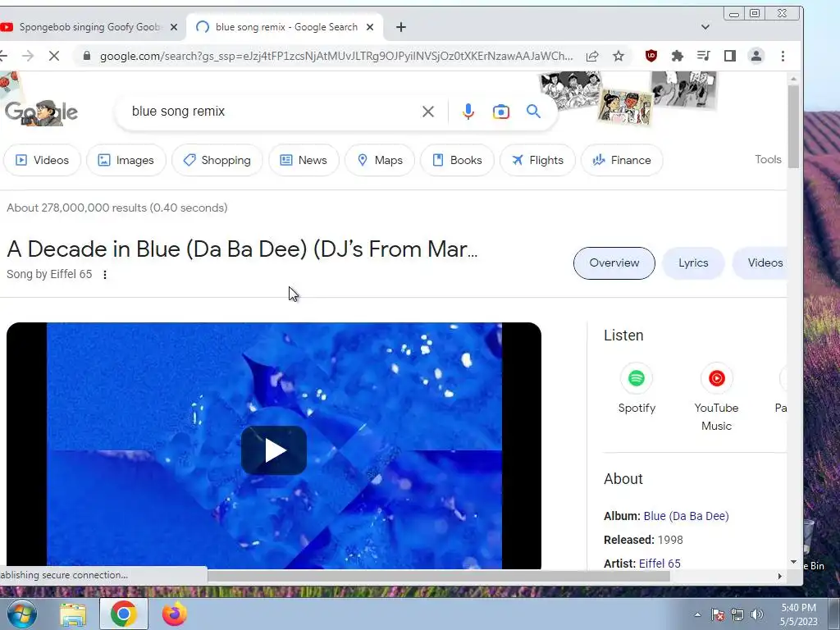This screenshot has height=630, width=840.
Task: Search by image with camera icon
Action: 501,112
